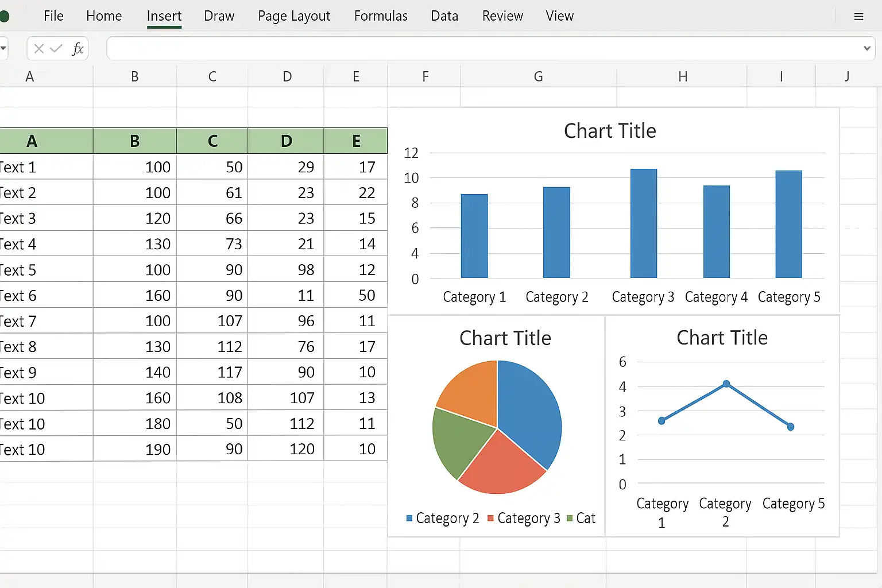Click the cancel X icon in formula bar
The height and width of the screenshot is (588, 882).
[x=39, y=49]
